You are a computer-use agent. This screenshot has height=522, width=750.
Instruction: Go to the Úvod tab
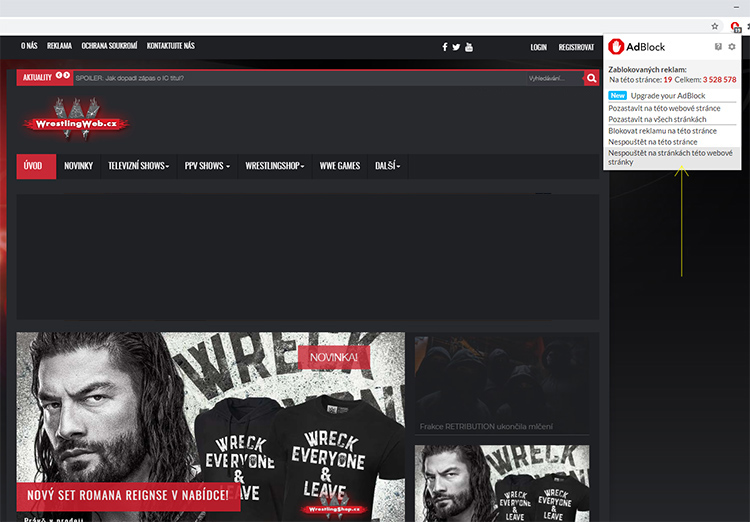(36, 166)
